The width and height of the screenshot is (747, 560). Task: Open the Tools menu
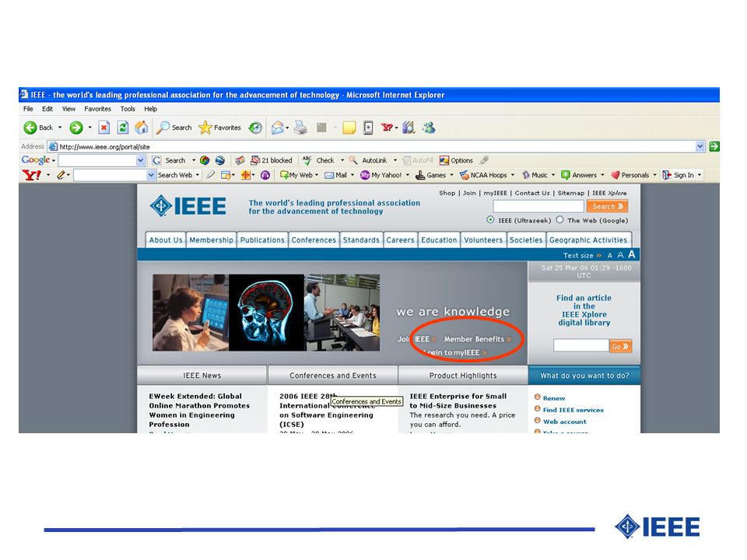[128, 109]
